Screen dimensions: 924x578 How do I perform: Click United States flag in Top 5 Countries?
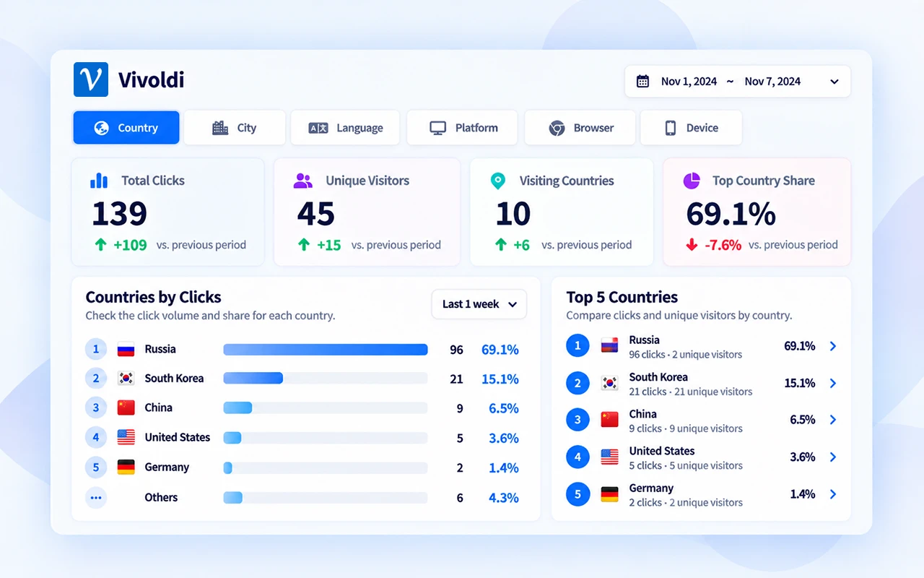pyautogui.click(x=610, y=457)
